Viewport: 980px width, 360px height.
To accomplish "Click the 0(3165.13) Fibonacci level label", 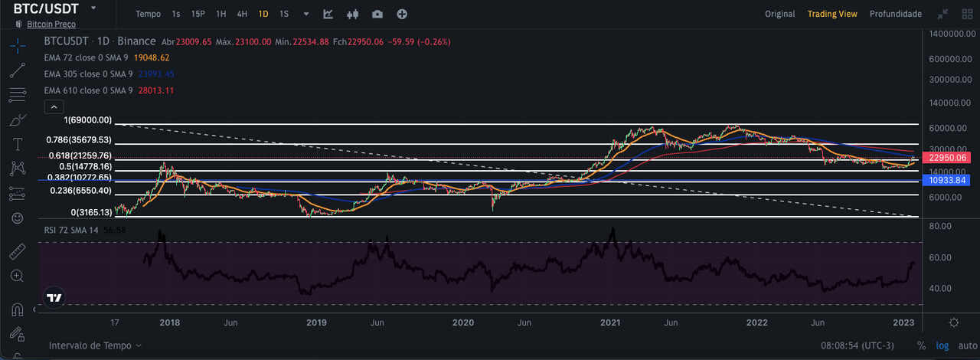I will pyautogui.click(x=92, y=212).
